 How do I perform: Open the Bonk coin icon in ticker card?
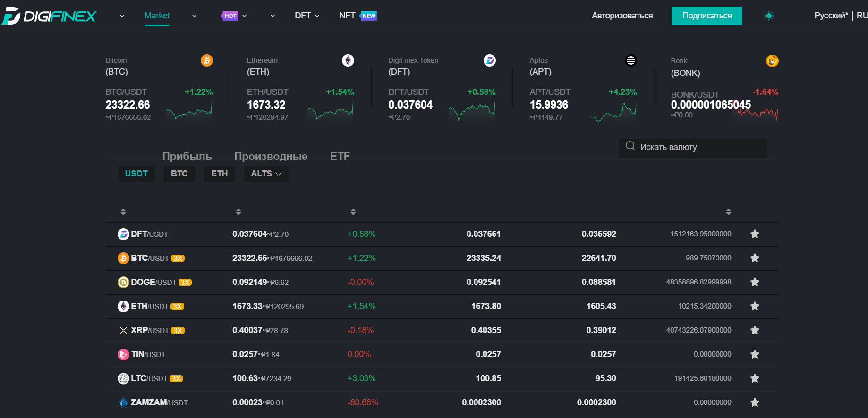772,61
